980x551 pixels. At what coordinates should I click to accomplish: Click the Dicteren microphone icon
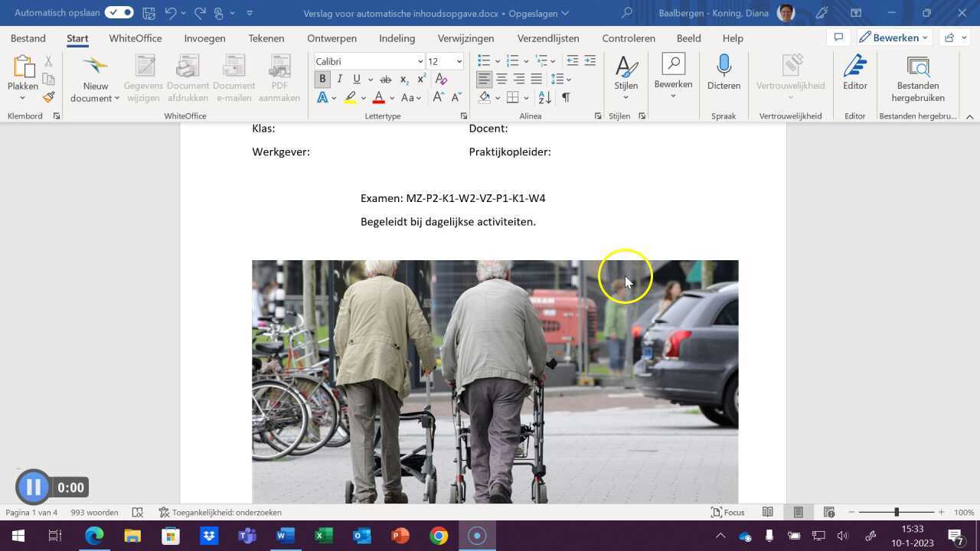(724, 67)
